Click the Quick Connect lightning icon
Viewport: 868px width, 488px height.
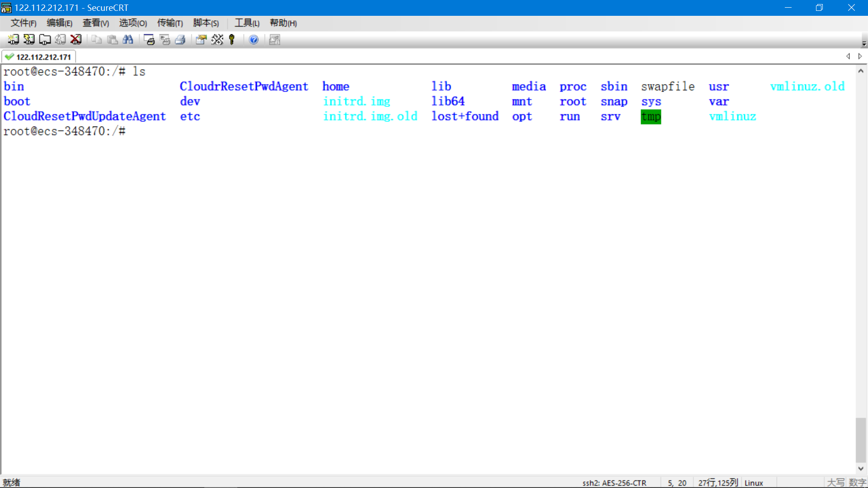coord(29,40)
